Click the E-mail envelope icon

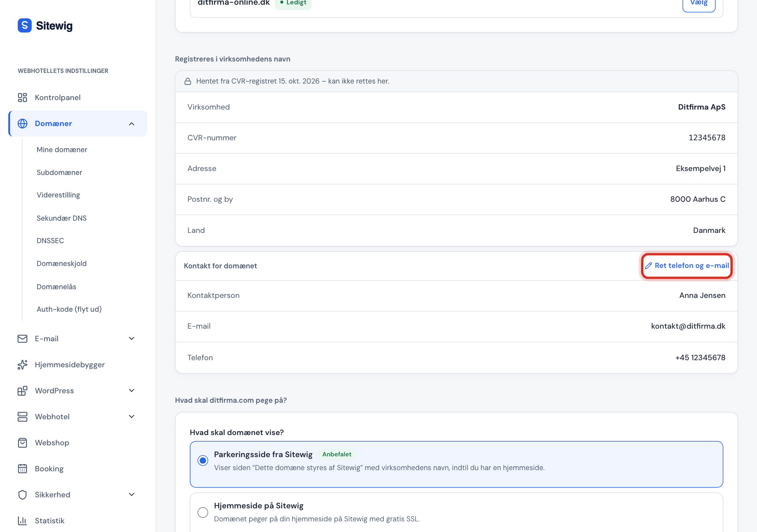22,339
